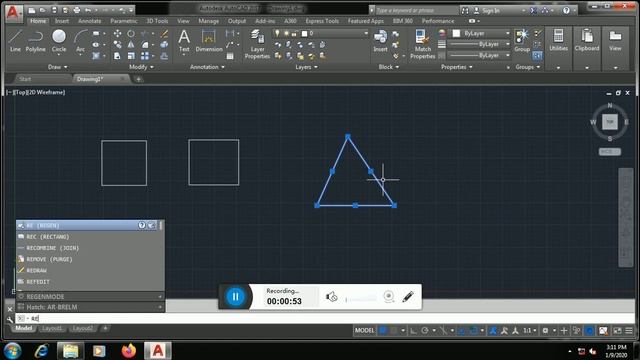Select the Scale tool in Modify panel
Image resolution: width=640 pixels, height=360 pixels.
pos(131,56)
